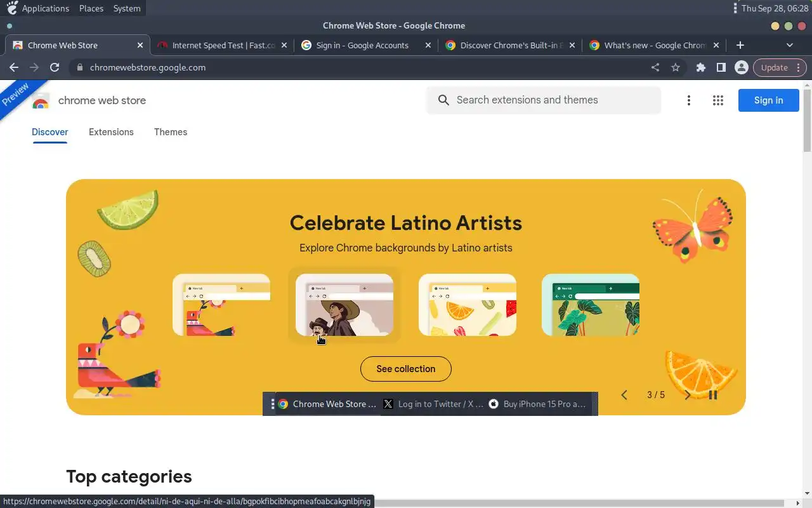
Task: Open the Extensions tab
Action: [111, 132]
